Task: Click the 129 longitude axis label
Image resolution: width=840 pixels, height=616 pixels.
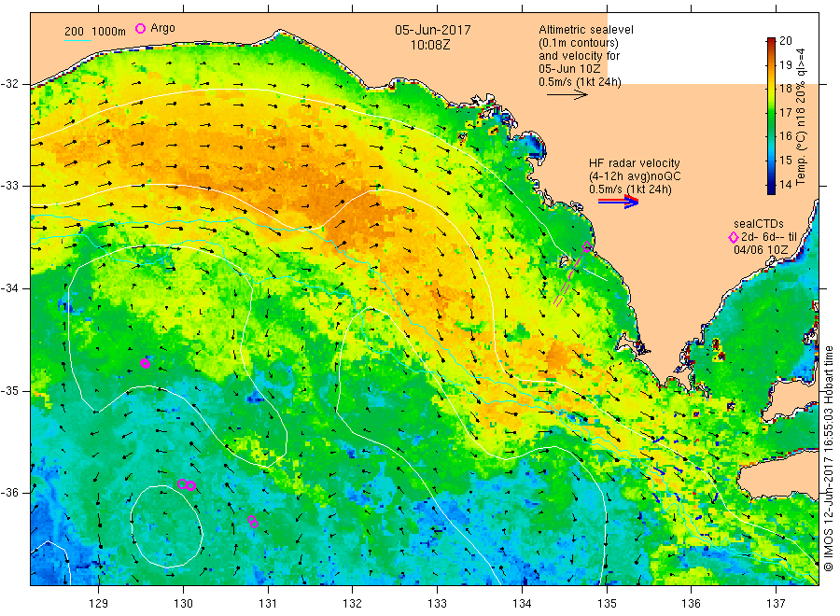Action: (x=99, y=604)
